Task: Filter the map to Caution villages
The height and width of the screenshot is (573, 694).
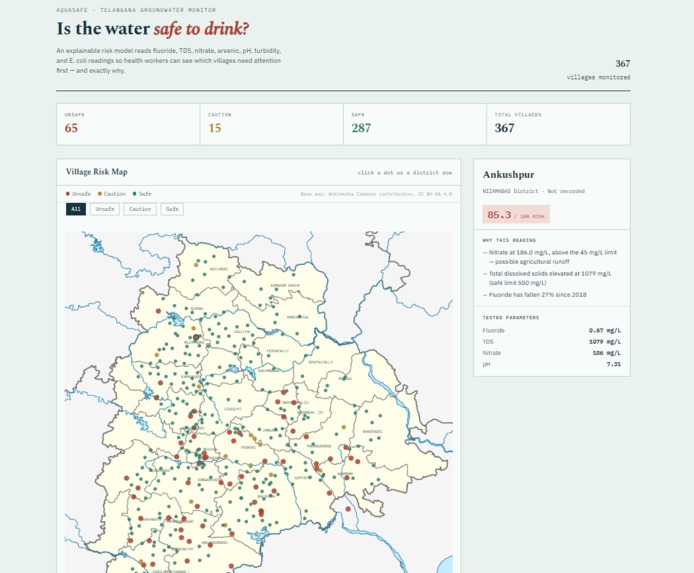Action: [140, 209]
